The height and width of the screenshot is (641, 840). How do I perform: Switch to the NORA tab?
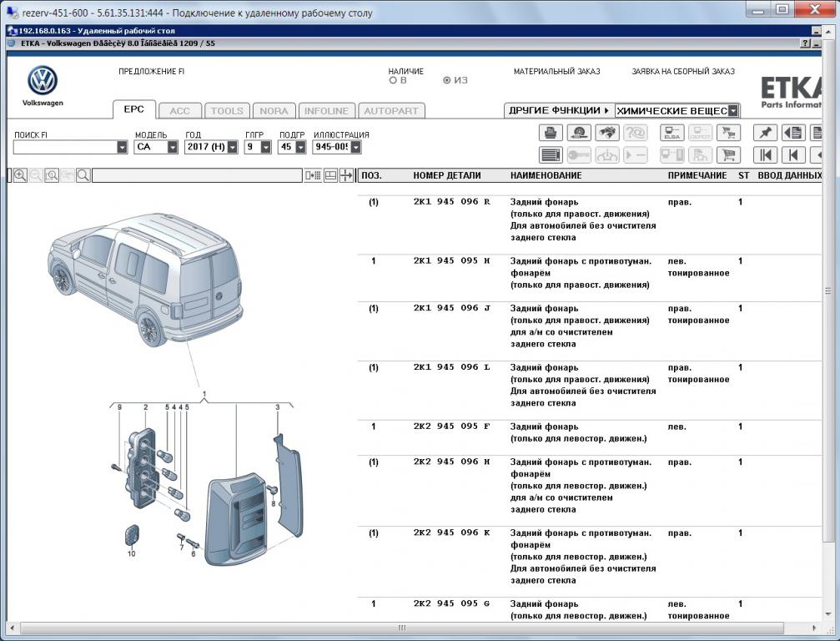(274, 111)
